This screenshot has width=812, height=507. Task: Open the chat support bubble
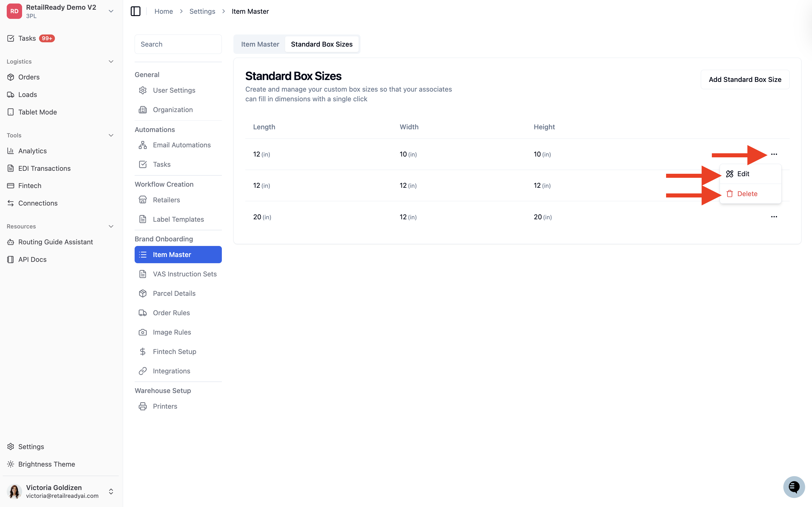click(x=794, y=487)
